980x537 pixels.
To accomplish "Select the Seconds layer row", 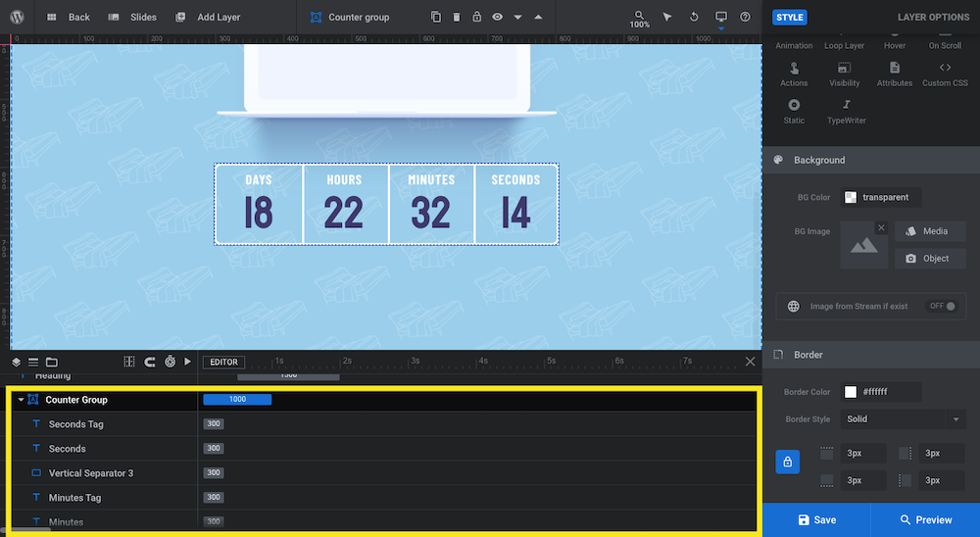I will (104, 448).
